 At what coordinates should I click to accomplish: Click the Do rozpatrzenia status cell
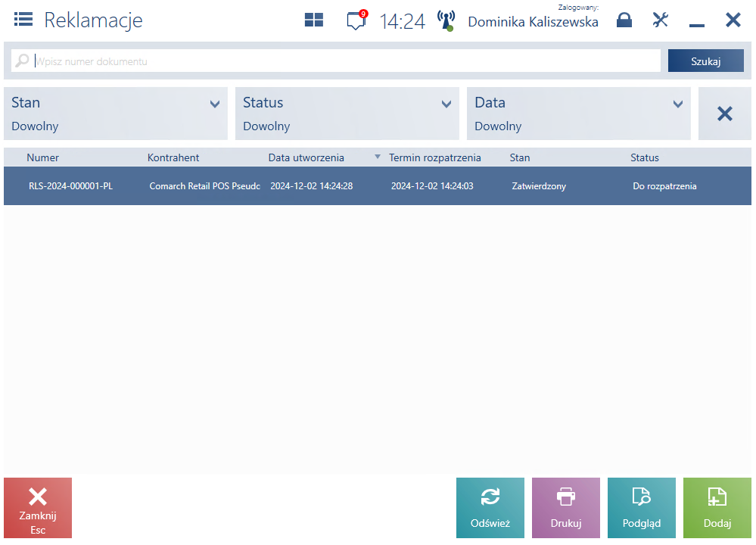[x=664, y=186]
